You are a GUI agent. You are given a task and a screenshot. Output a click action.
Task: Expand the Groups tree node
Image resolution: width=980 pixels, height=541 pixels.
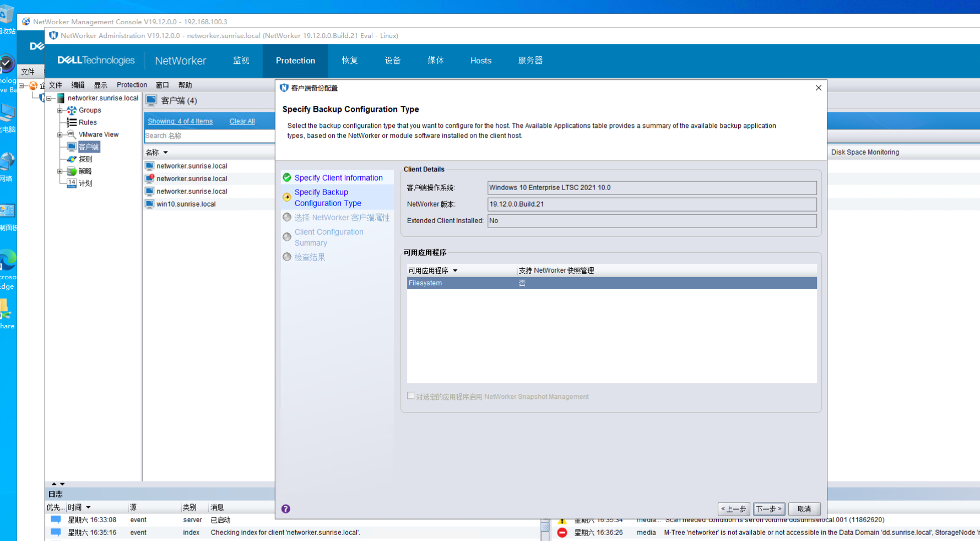59,110
